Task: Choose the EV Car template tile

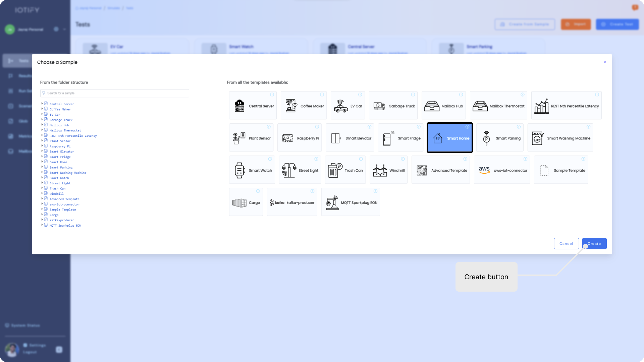Action: [347, 106]
